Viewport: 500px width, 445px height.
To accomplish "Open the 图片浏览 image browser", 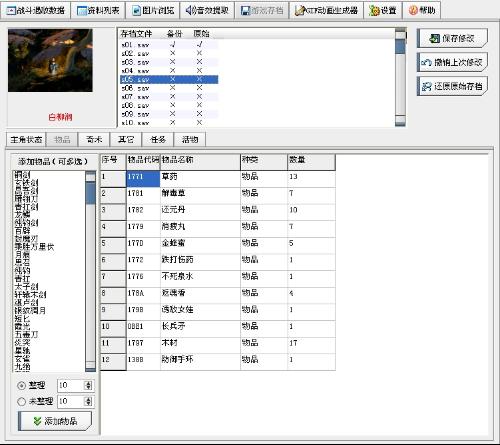I will pos(153,10).
